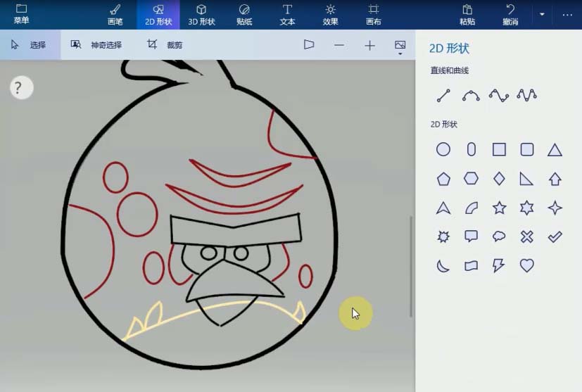Image resolution: width=582 pixels, height=392 pixels.
Task: Select the arrowhead shape
Action: pos(443,208)
